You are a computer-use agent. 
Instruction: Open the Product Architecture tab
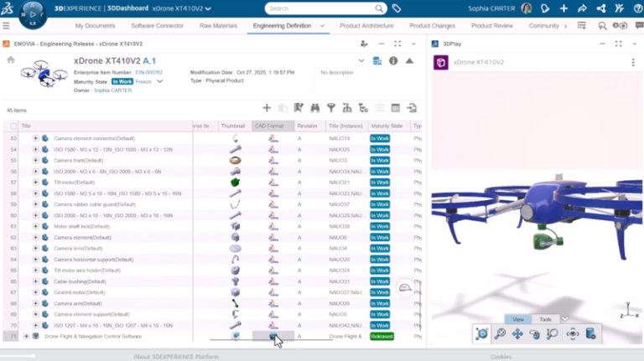pos(366,26)
